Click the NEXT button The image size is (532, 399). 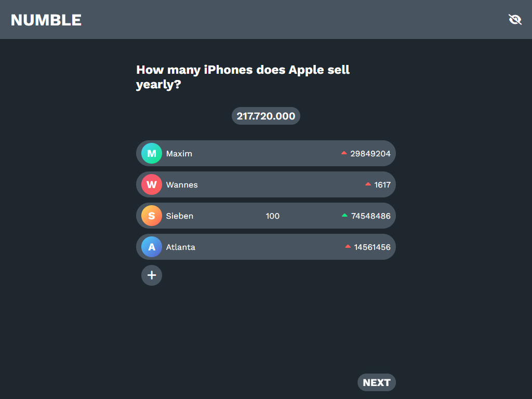click(377, 382)
